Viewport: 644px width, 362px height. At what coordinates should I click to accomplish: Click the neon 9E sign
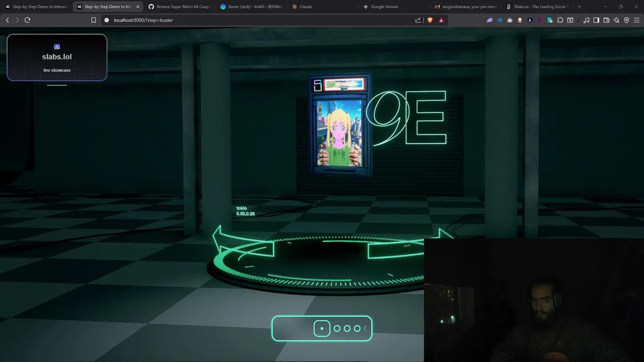click(407, 118)
